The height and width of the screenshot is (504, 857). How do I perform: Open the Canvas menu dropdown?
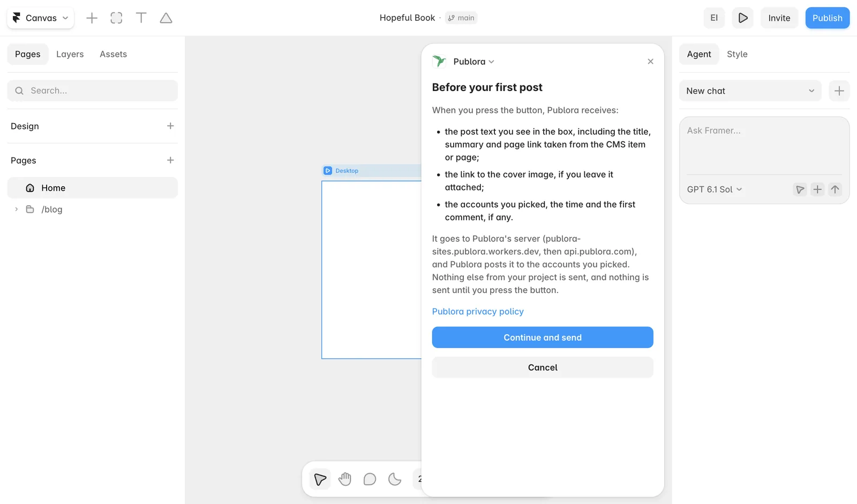tap(41, 18)
